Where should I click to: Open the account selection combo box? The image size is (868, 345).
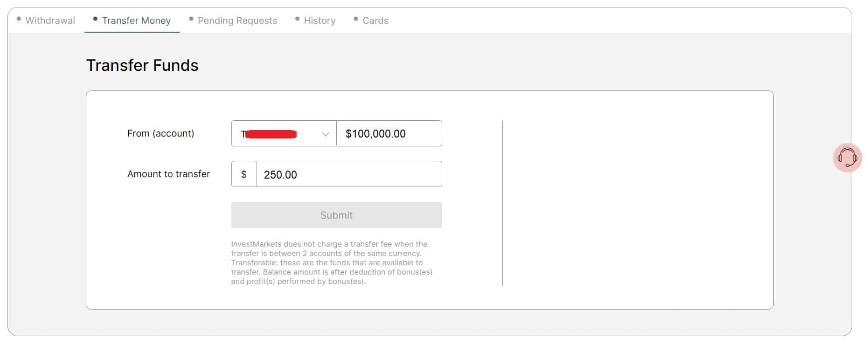[283, 133]
